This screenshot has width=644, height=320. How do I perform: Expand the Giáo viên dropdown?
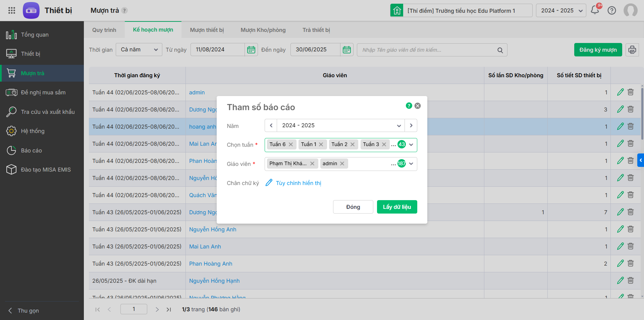(x=411, y=164)
